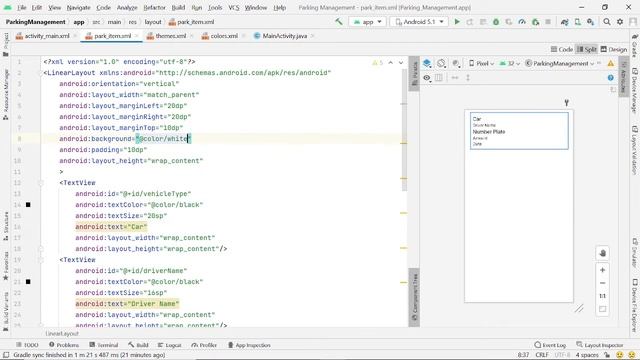Click the night mode icon in preview toolbar
640x360 pixels.
point(456,63)
